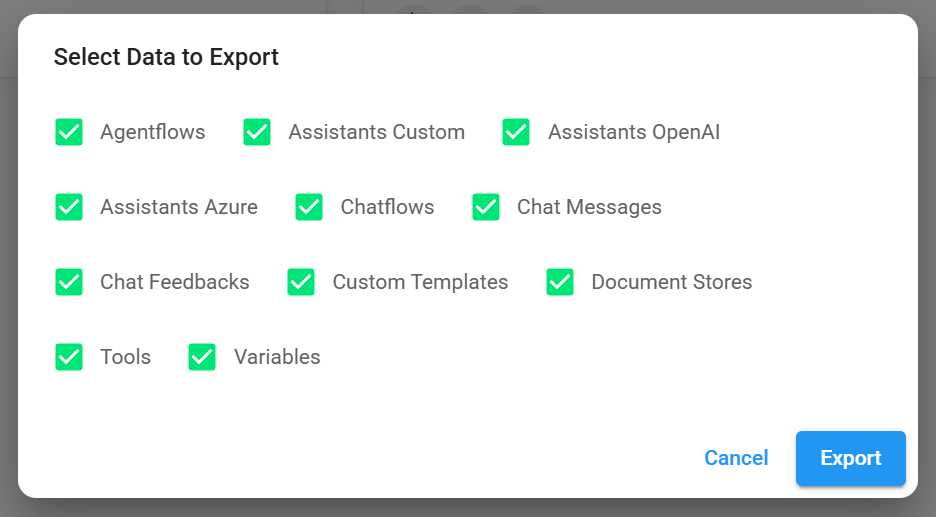The width and height of the screenshot is (936, 517).
Task: Uncheck the Tools checkbox
Action: (69, 357)
